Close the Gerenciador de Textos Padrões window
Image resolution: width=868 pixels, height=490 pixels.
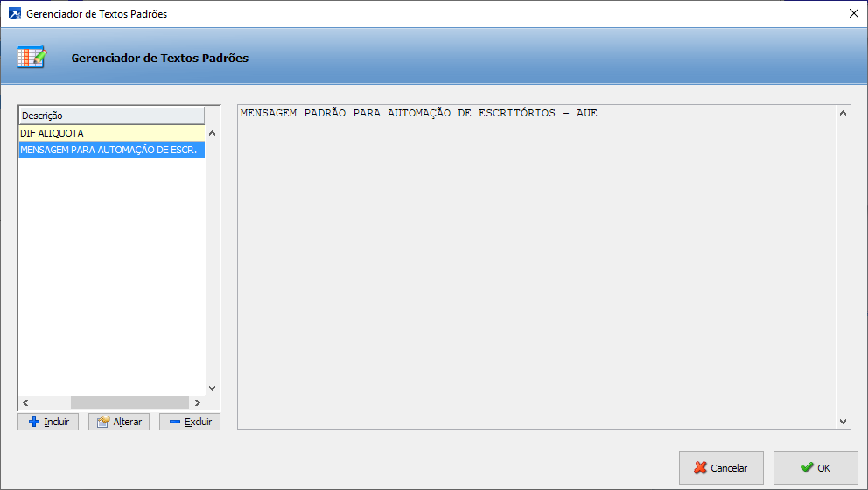point(854,13)
